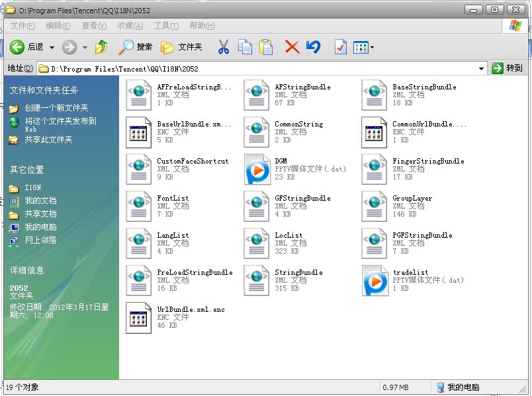
Task: Click the Cut scissors icon in toolbar
Action: pos(223,47)
